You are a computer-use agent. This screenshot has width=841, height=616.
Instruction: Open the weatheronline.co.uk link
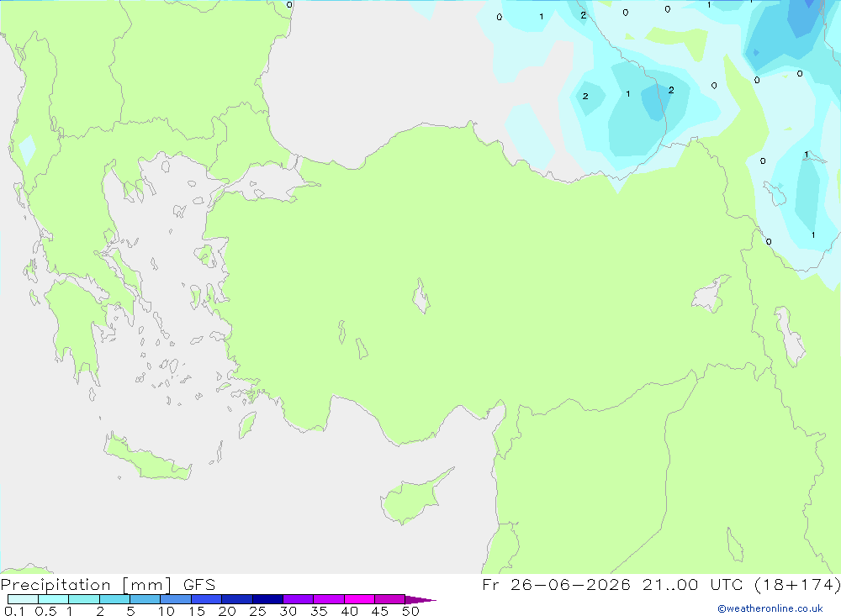click(x=770, y=608)
